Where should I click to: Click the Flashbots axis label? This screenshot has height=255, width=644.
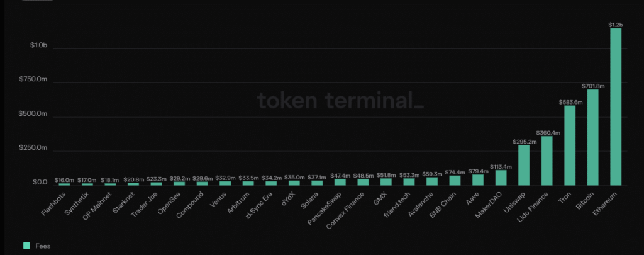55,201
